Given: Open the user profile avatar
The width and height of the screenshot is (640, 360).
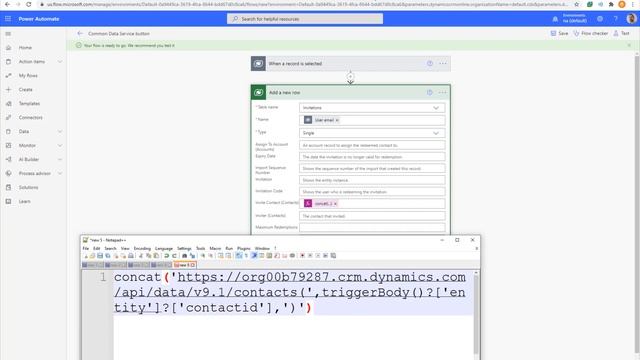Looking at the screenshot, I should [x=631, y=19].
